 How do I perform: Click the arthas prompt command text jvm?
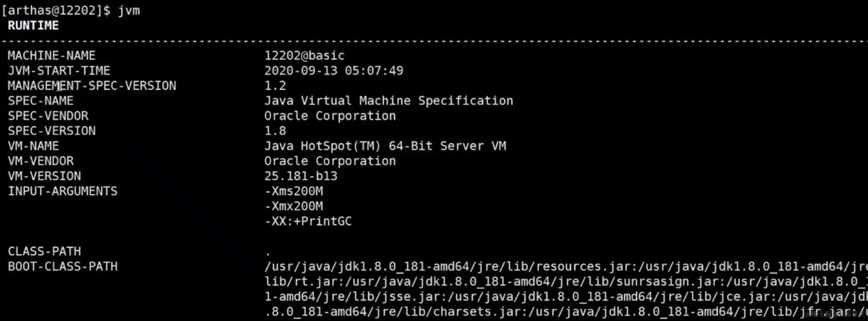click(129, 11)
